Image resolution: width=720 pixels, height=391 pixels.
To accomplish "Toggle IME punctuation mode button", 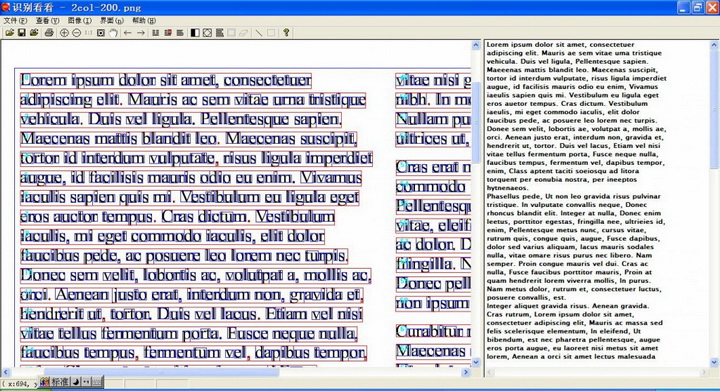I will pyautogui.click(x=86, y=381).
